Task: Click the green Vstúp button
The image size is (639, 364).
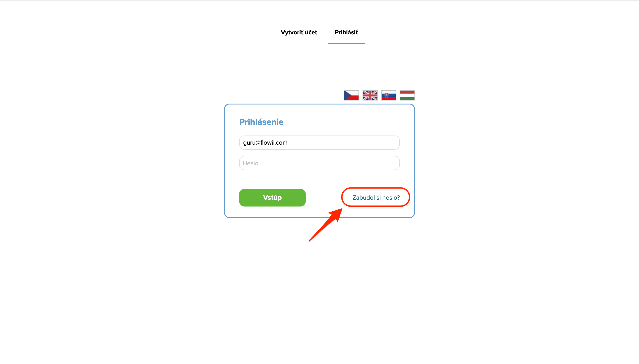Action: coord(272,197)
